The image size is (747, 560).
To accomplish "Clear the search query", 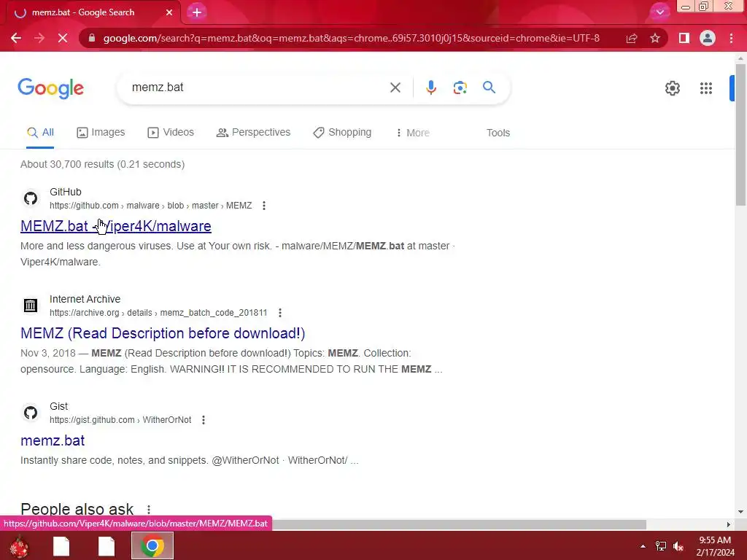I will pyautogui.click(x=395, y=87).
